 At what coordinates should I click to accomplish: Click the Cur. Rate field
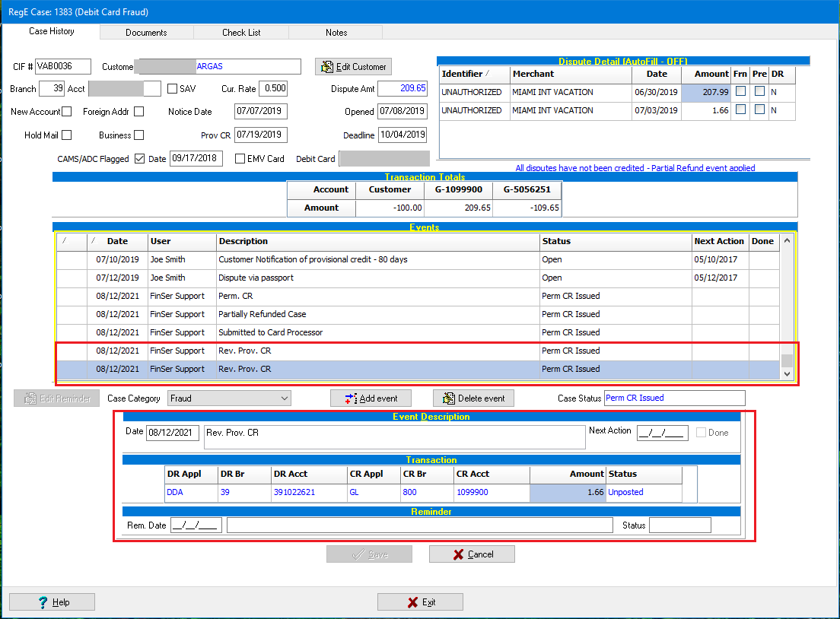273,88
